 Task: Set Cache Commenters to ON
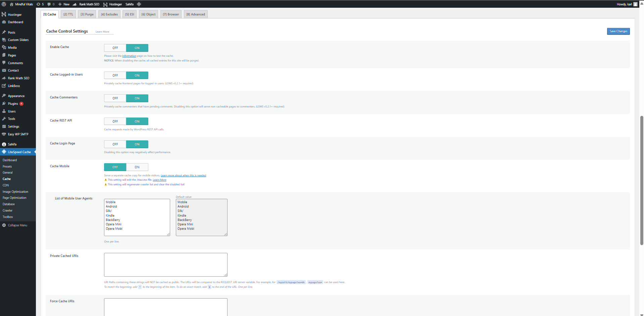point(137,98)
